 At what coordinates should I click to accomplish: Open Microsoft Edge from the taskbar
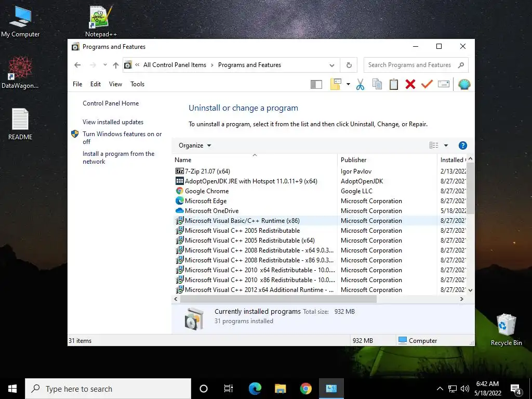coord(255,389)
